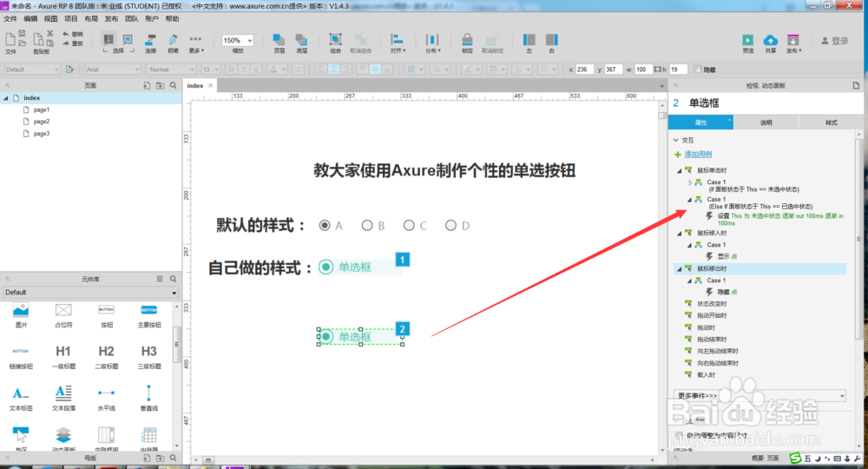Open the widget library Default dropdown
Image resolution: width=868 pixels, height=469 pixels.
(x=91, y=292)
